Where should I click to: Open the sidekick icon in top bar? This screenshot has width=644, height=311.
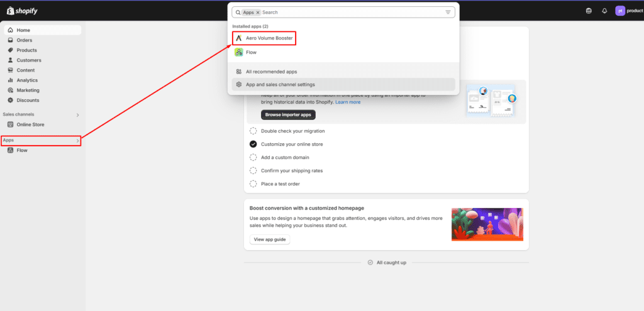589,11
